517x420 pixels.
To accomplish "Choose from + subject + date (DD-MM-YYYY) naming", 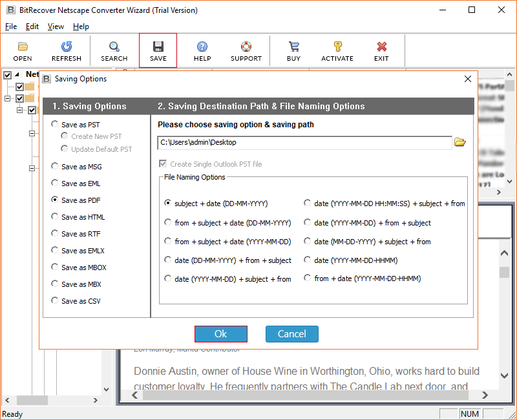I will click(228, 223).
